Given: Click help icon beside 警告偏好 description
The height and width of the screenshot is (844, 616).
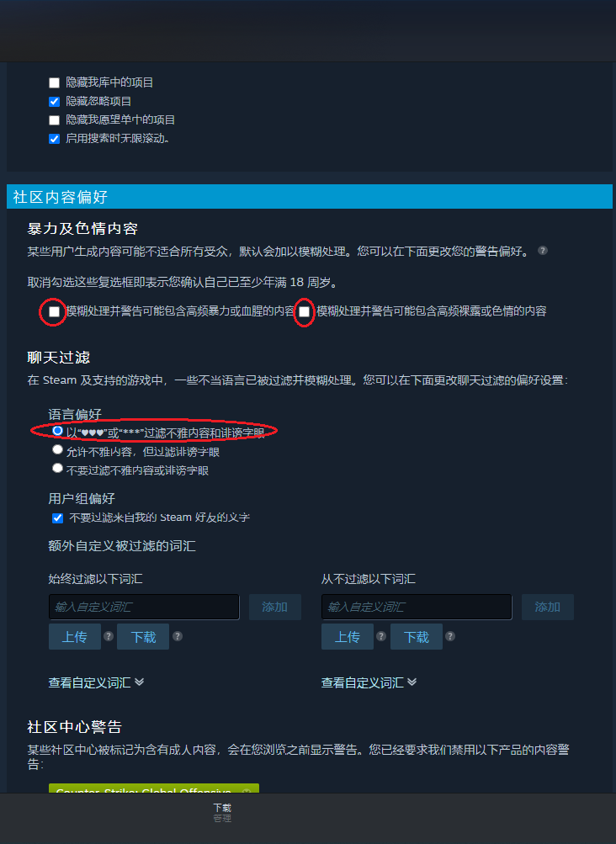Looking at the screenshot, I should 543,250.
